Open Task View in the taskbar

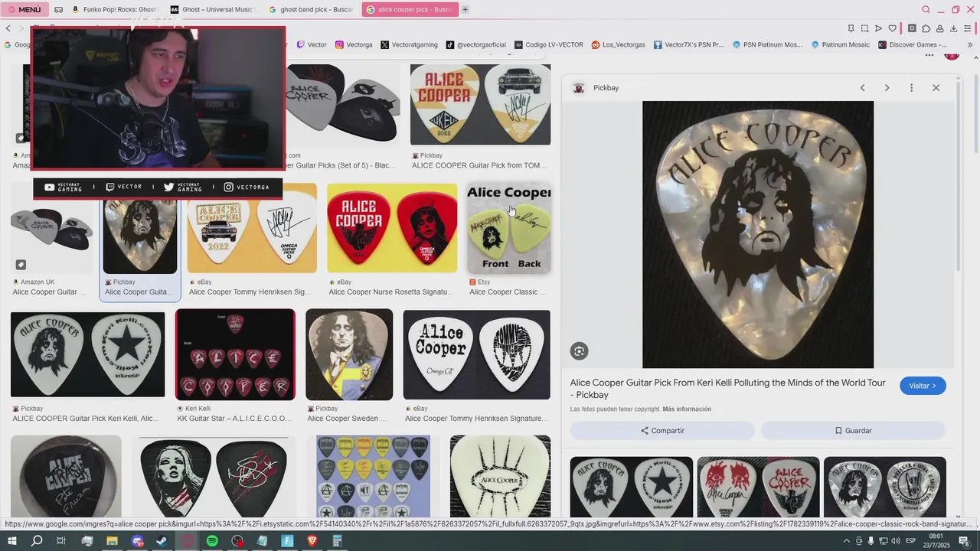pyautogui.click(x=61, y=541)
